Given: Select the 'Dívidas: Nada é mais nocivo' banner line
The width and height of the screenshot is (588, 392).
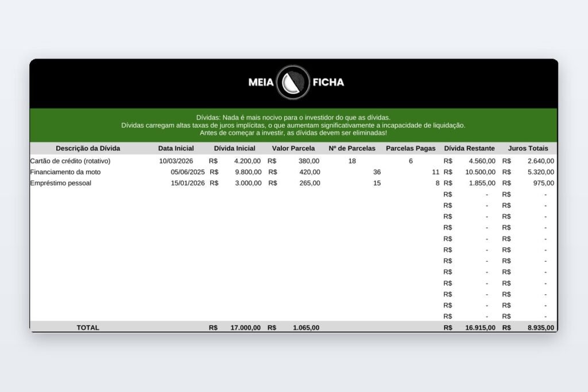Looking at the screenshot, I should pyautogui.click(x=293, y=118).
